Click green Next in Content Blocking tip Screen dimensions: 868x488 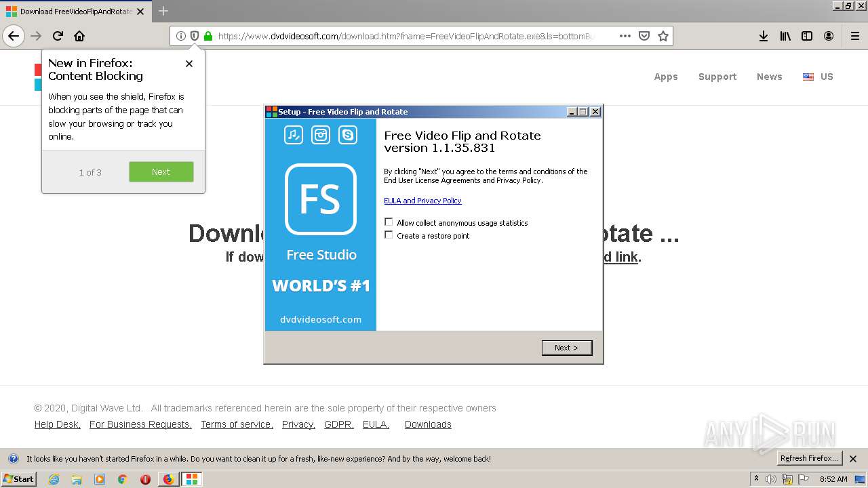coord(161,171)
